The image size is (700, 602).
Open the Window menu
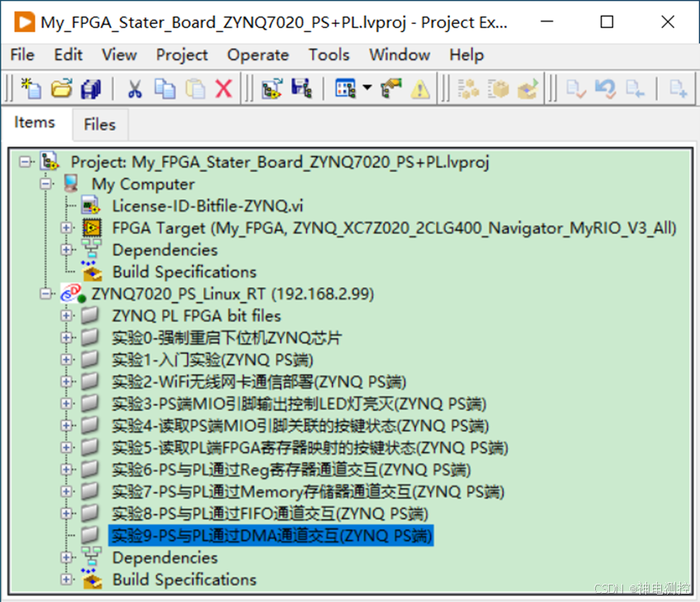[x=400, y=55]
